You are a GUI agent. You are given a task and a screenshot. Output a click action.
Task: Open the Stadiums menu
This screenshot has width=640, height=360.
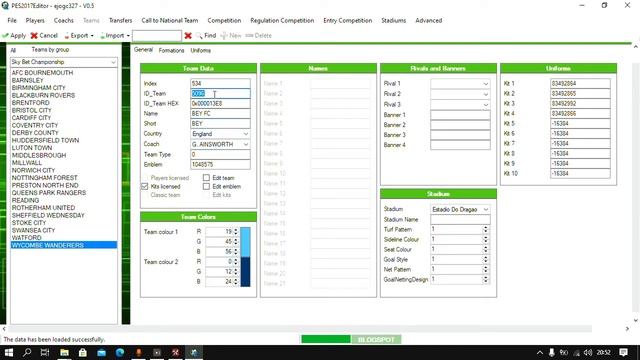coord(393,20)
